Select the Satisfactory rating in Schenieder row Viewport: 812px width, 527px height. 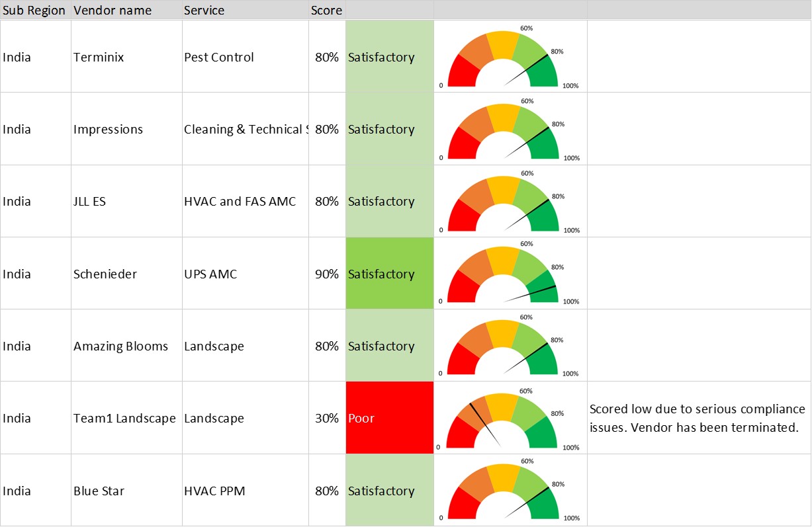pos(389,274)
